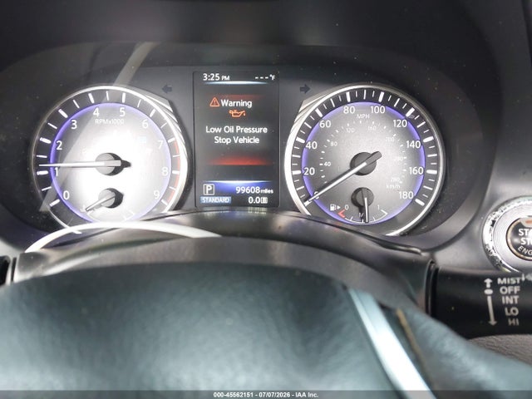This screenshot has width=532, height=399.
Task: Select the 99608 miles odometer reading
Action: coord(254,190)
